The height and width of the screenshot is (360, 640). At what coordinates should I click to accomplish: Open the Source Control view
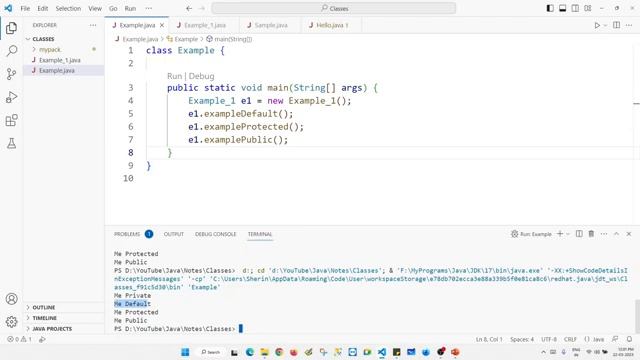11,74
